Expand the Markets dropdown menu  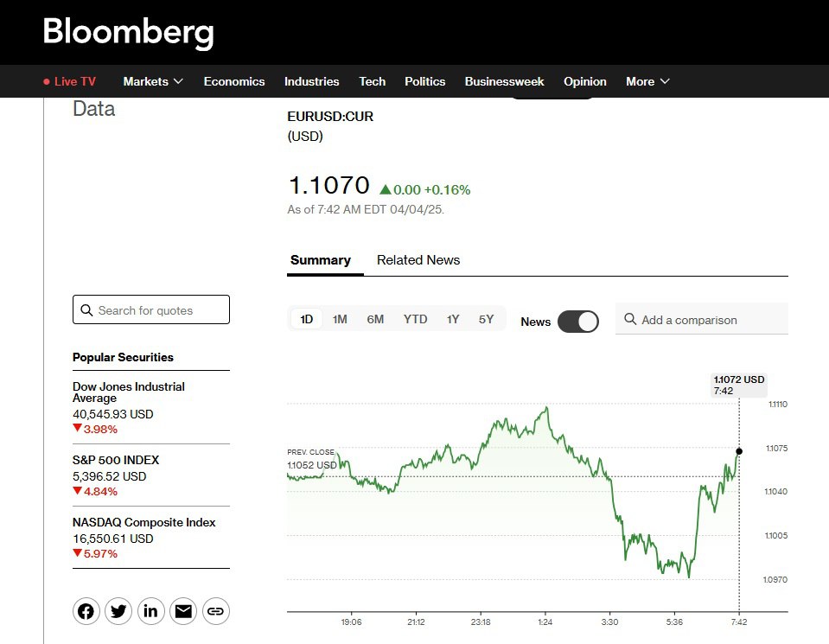pyautogui.click(x=153, y=81)
